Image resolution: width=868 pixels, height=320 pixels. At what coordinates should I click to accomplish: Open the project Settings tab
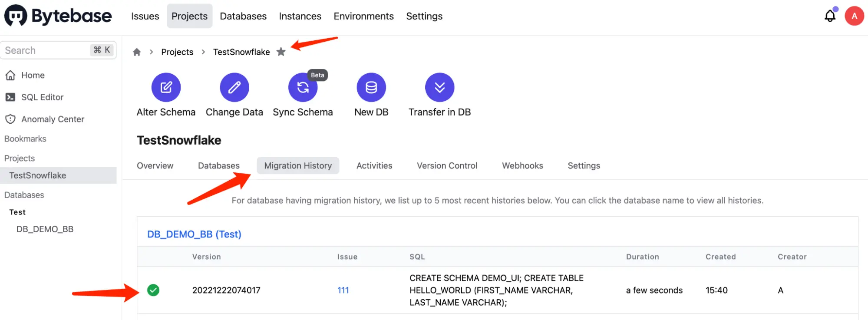pos(584,165)
